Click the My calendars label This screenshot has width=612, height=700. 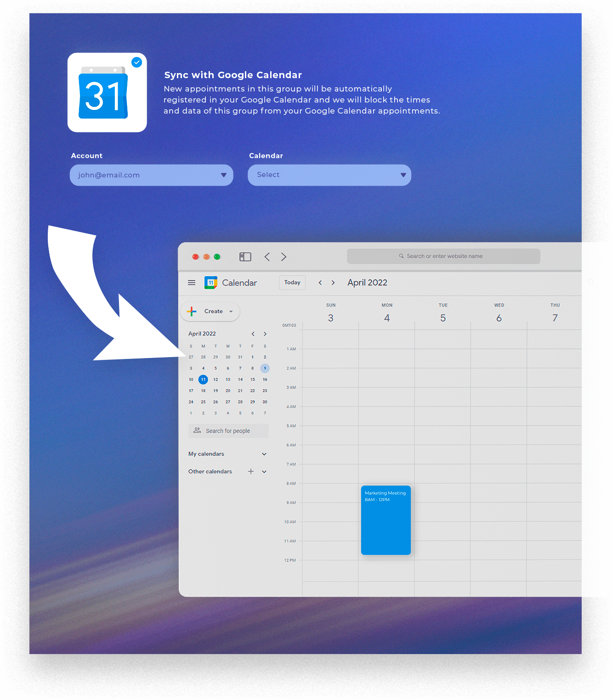[x=206, y=454]
